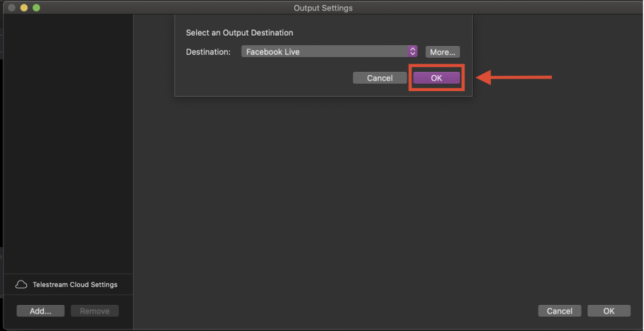Click the Destination: field label
Viewport: 644px width, 331px height.
point(208,52)
